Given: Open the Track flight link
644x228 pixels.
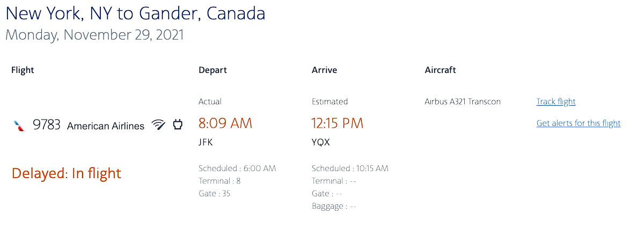Looking at the screenshot, I should (556, 101).
